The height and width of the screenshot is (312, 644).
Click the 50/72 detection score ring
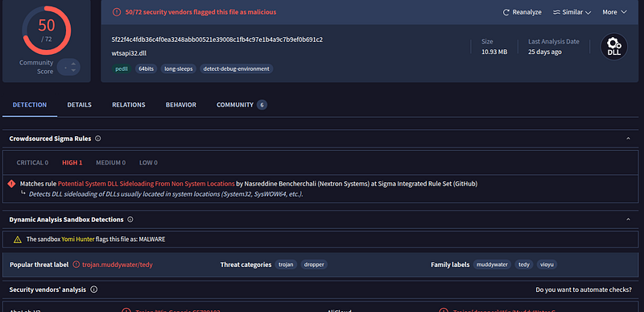[x=47, y=30]
